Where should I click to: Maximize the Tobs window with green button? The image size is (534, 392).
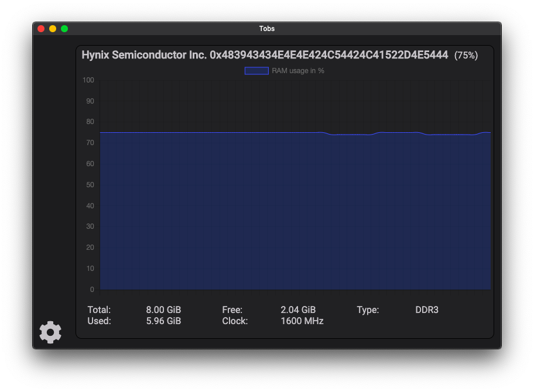(x=64, y=29)
